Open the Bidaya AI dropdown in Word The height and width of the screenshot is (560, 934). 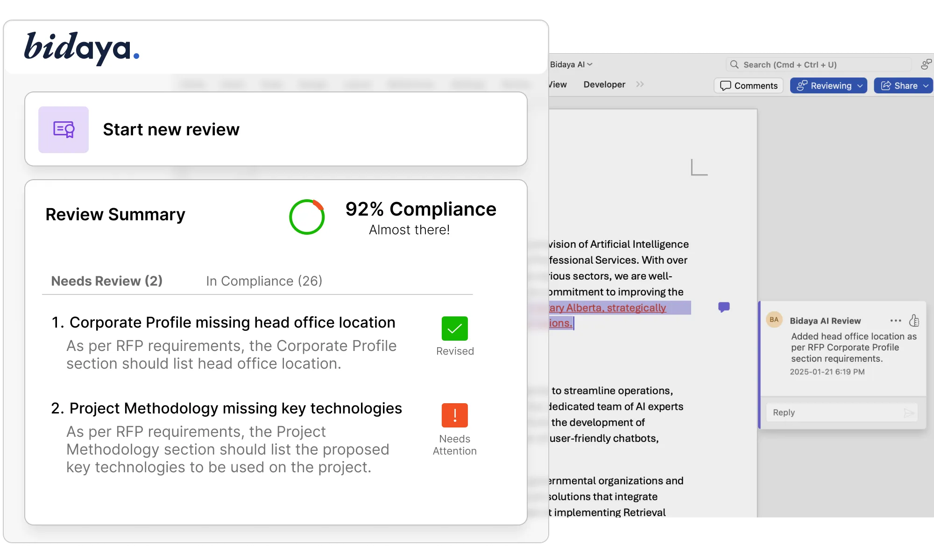coord(571,64)
